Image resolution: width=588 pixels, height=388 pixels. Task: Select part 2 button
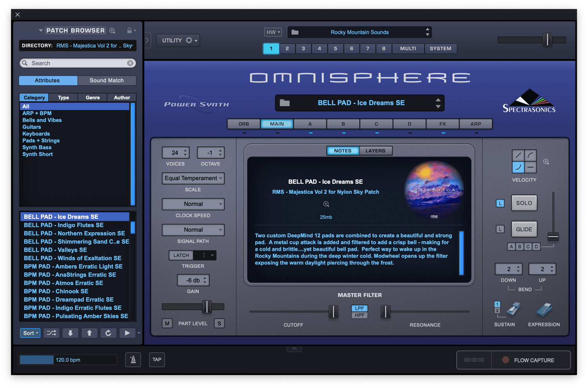point(287,49)
